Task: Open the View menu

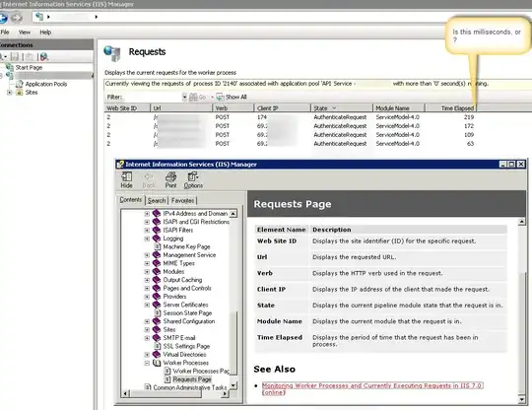Action: pyautogui.click(x=25, y=33)
